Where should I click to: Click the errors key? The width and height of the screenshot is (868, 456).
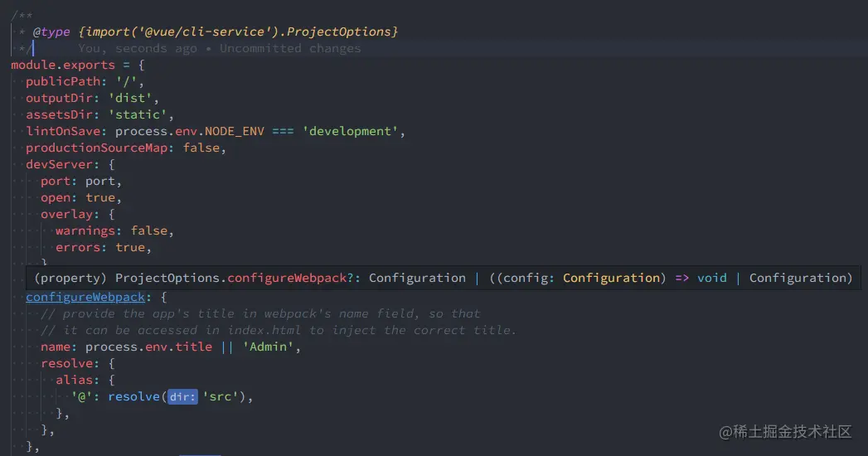pos(77,247)
